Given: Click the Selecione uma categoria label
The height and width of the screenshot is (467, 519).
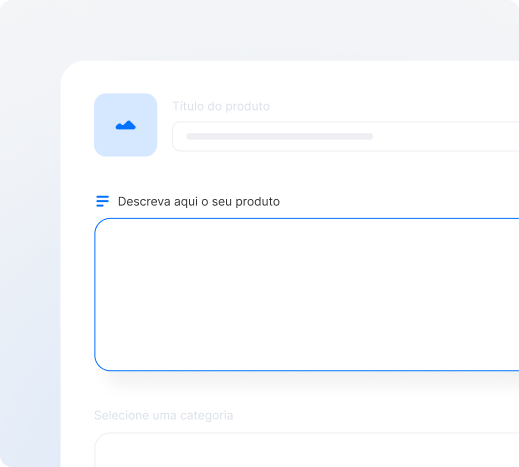Looking at the screenshot, I should (164, 415).
